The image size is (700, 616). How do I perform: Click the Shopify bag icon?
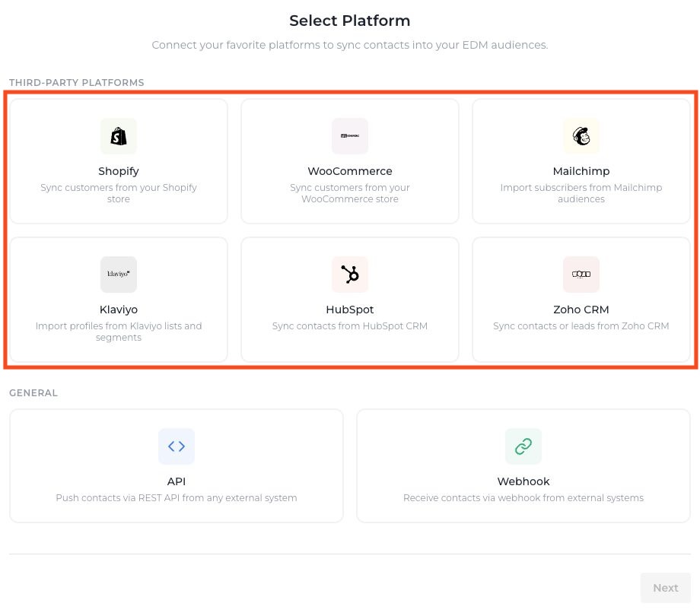118,136
